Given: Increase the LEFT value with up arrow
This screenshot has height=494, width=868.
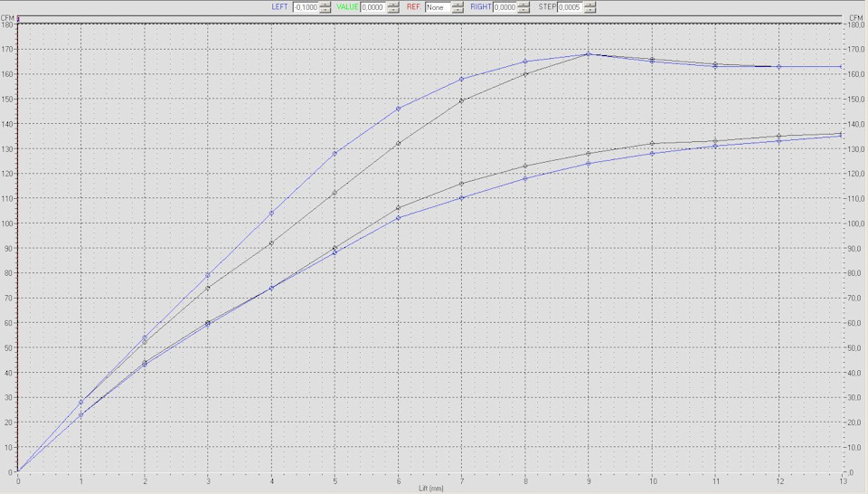Looking at the screenshot, I should tap(325, 4).
